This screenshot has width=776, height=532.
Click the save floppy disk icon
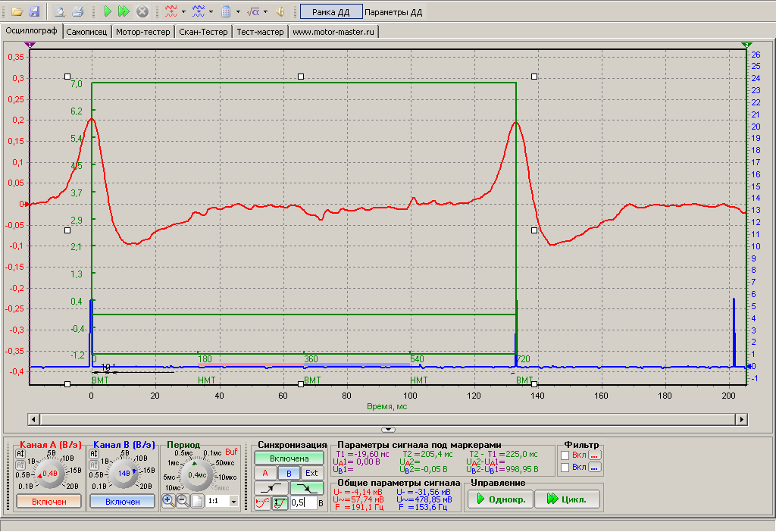click(x=33, y=11)
